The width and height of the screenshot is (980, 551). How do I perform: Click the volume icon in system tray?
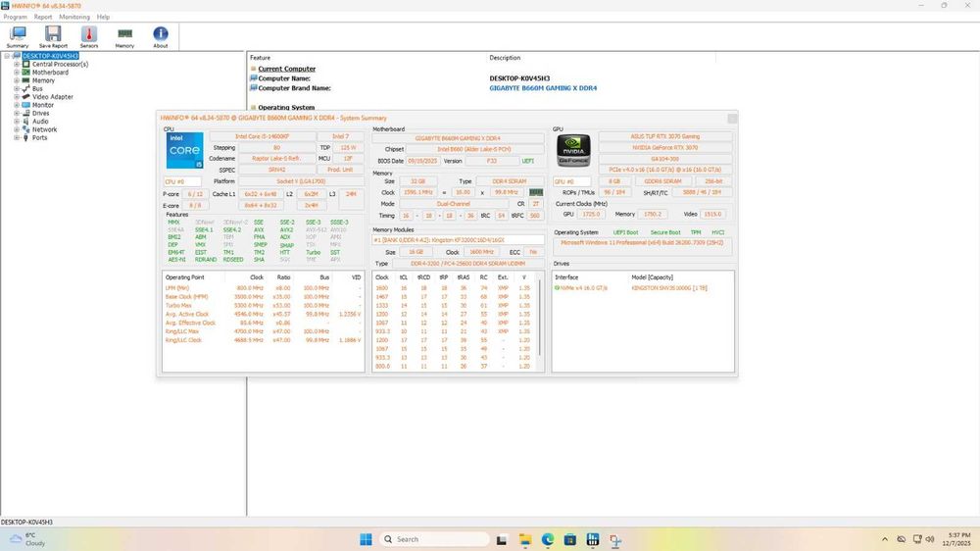[930, 539]
